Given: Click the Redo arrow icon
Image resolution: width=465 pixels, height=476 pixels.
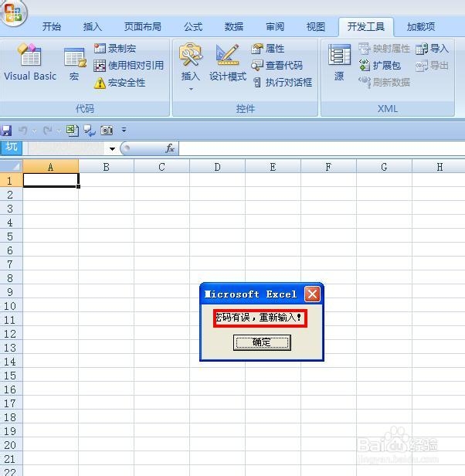Looking at the screenshot, I should tap(48, 131).
